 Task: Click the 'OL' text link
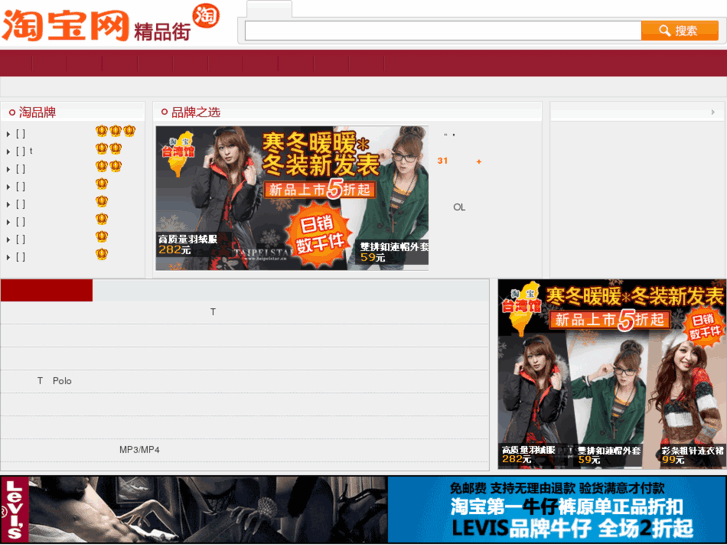459,207
